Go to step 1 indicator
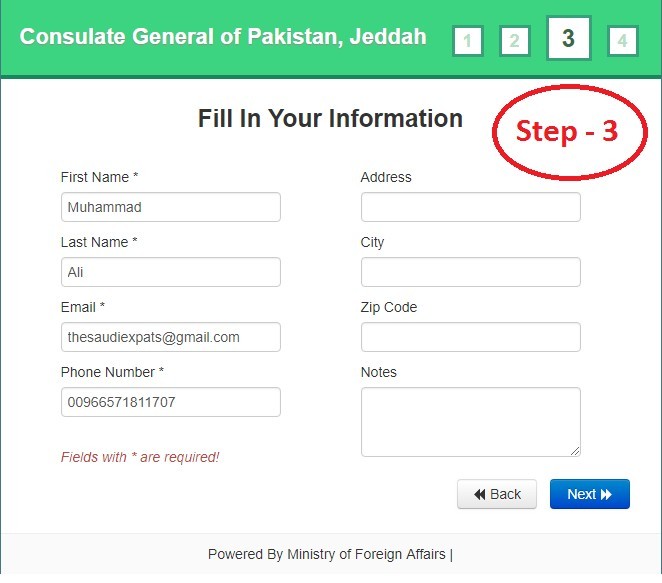662x583 pixels. 467,41
